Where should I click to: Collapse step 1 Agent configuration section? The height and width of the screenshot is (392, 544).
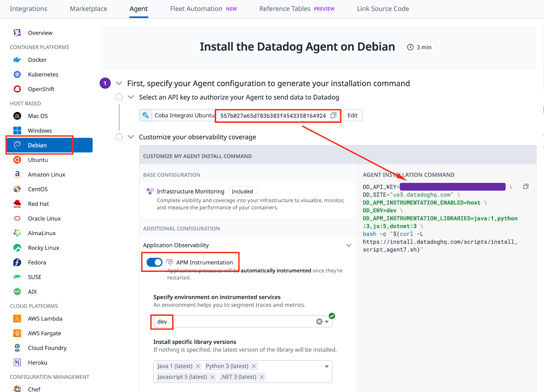(119, 83)
